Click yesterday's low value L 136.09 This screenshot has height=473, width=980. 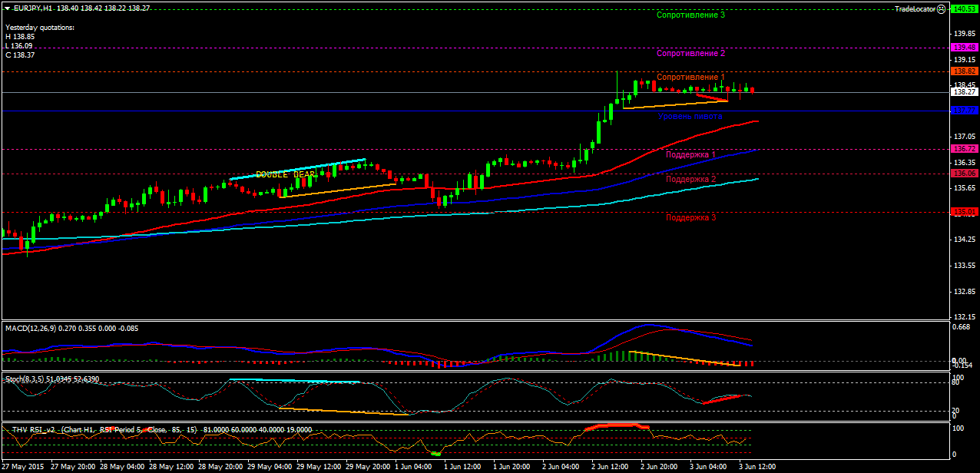click(x=20, y=45)
